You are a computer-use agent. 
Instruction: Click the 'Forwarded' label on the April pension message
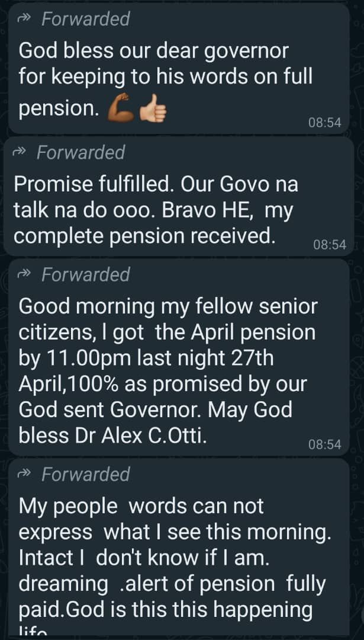tap(85, 274)
